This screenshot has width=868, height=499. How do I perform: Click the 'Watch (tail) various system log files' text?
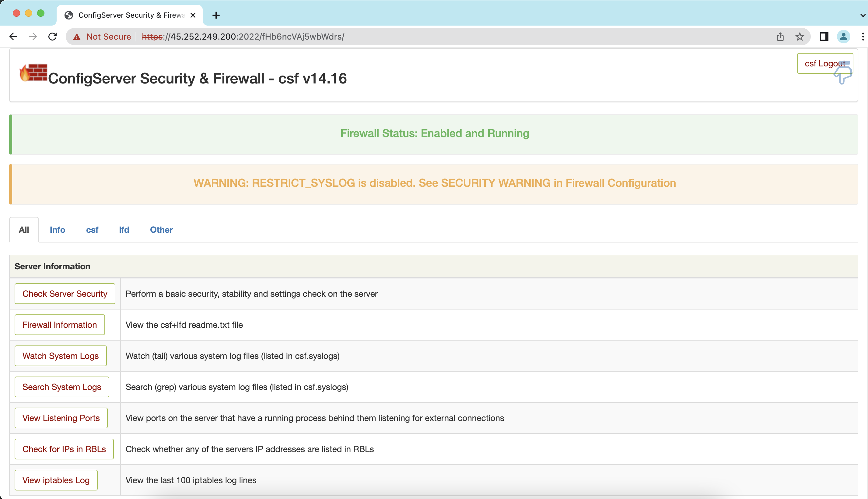(233, 356)
